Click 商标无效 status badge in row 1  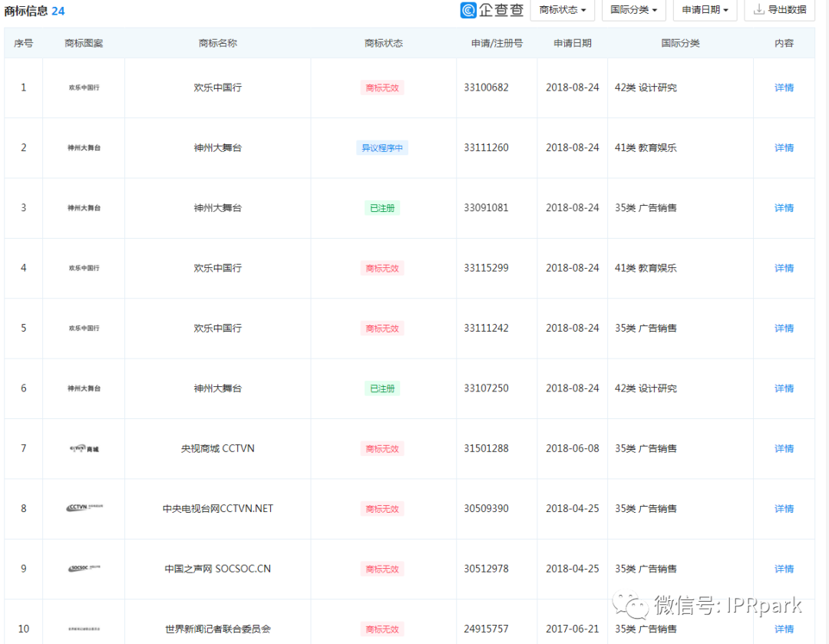[382, 88]
